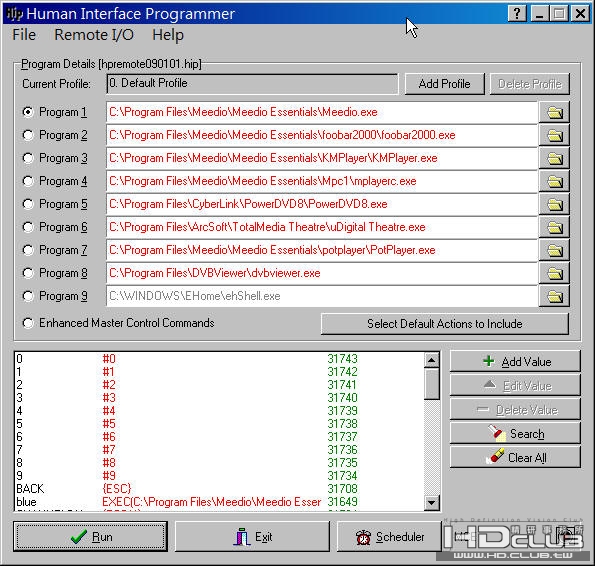The height and width of the screenshot is (566, 595).
Task: Select the blue EXEC list row
Action: 219,502
